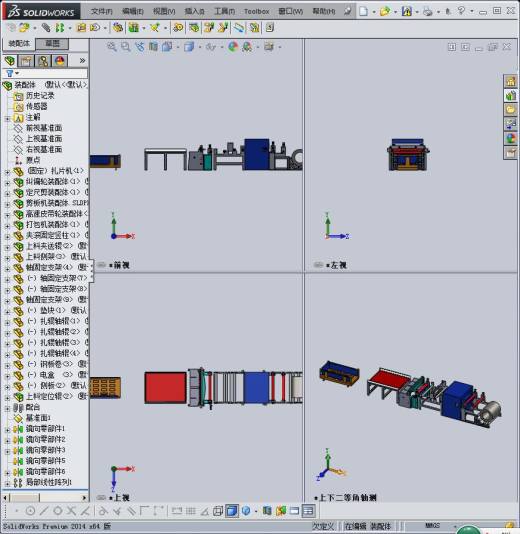The width and height of the screenshot is (520, 534).
Task: Open the Design Library task pane icon
Action: click(x=510, y=95)
